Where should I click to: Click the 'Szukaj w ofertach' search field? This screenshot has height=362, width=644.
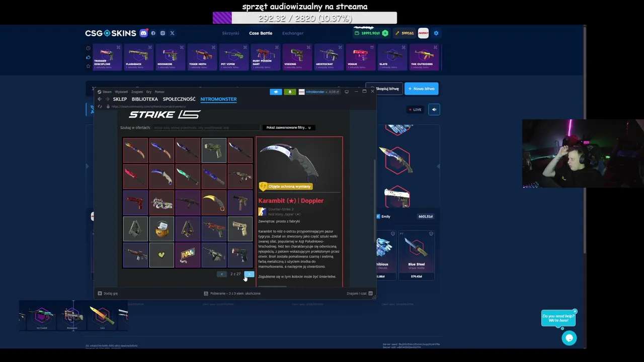tap(206, 128)
